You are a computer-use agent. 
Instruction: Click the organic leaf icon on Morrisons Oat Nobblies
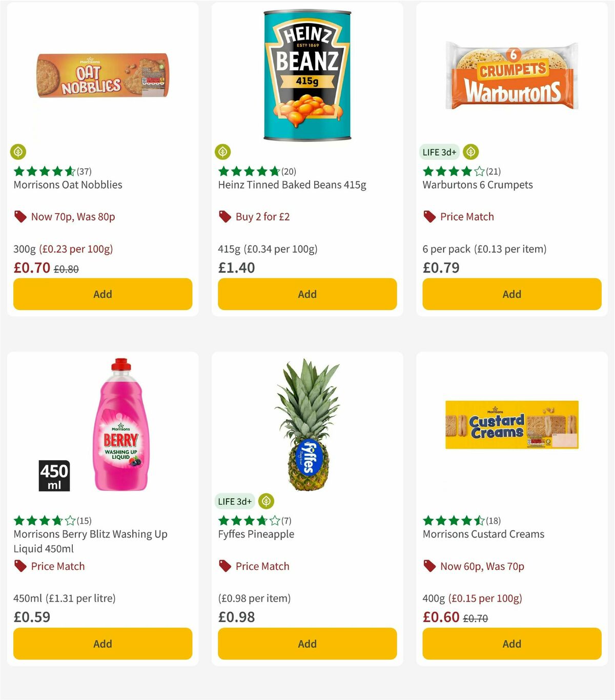[x=19, y=152]
